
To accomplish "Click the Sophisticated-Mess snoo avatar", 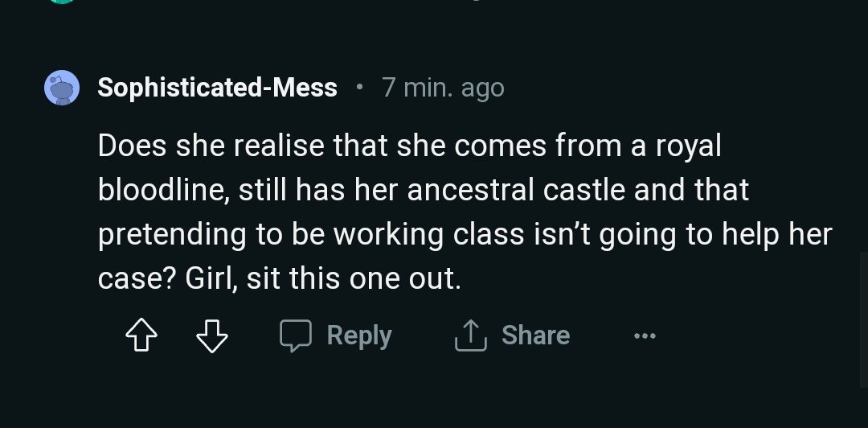I will pos(62,88).
